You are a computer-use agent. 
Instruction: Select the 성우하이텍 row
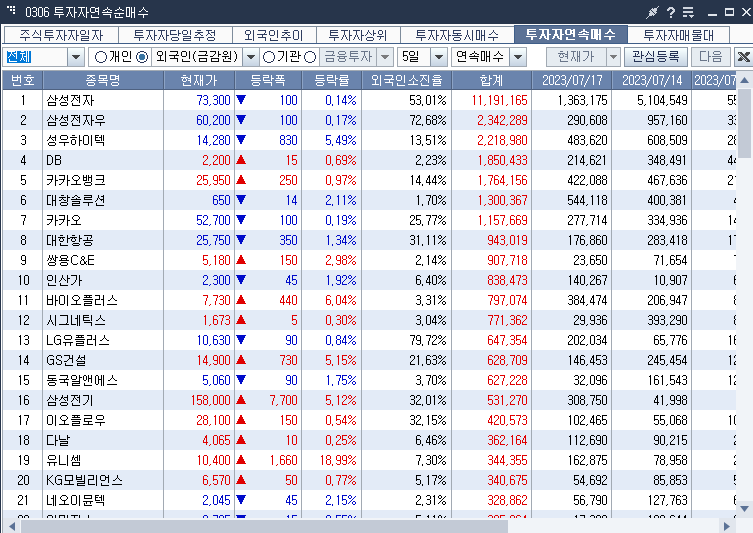[370, 140]
